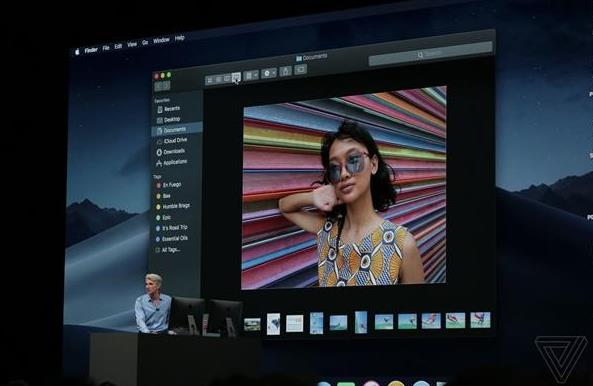Open the group-by arrange dropdown
593x386 pixels.
[251, 75]
